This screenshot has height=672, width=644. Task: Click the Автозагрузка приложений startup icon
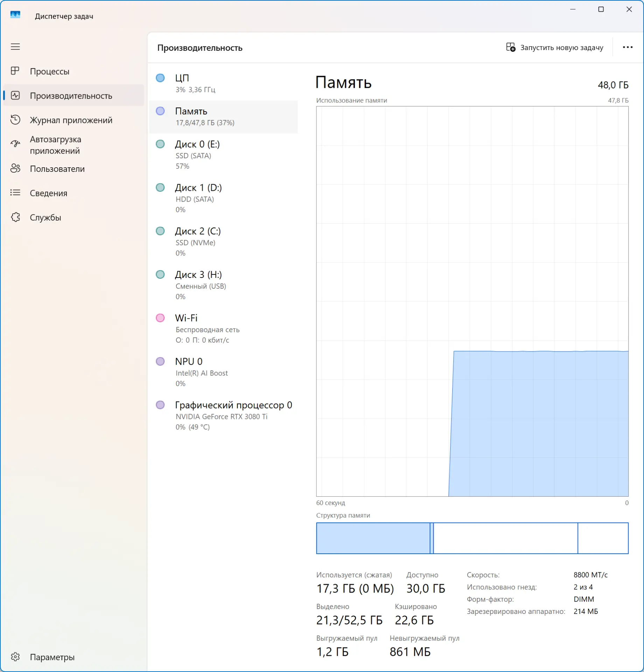(x=15, y=143)
